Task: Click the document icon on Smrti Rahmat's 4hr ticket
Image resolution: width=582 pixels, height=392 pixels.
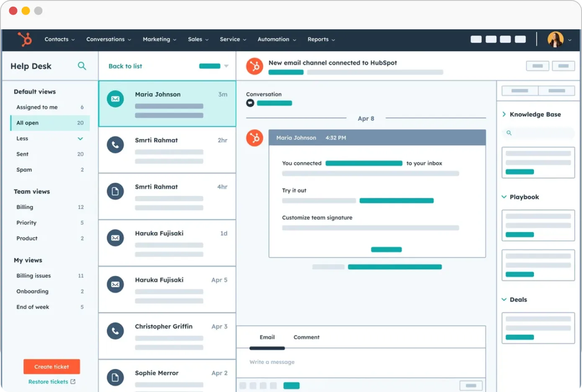Action: tap(115, 191)
